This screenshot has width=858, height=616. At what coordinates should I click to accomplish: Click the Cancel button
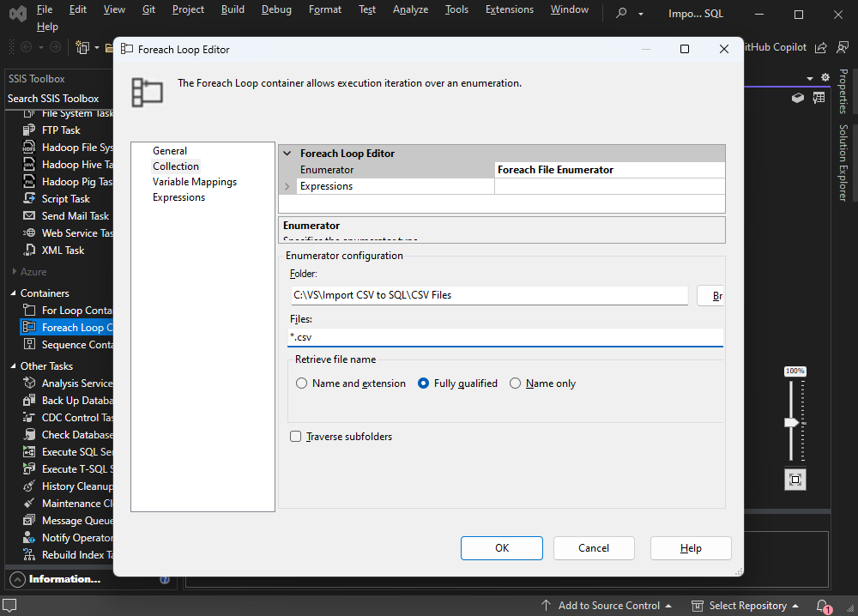[594, 548]
